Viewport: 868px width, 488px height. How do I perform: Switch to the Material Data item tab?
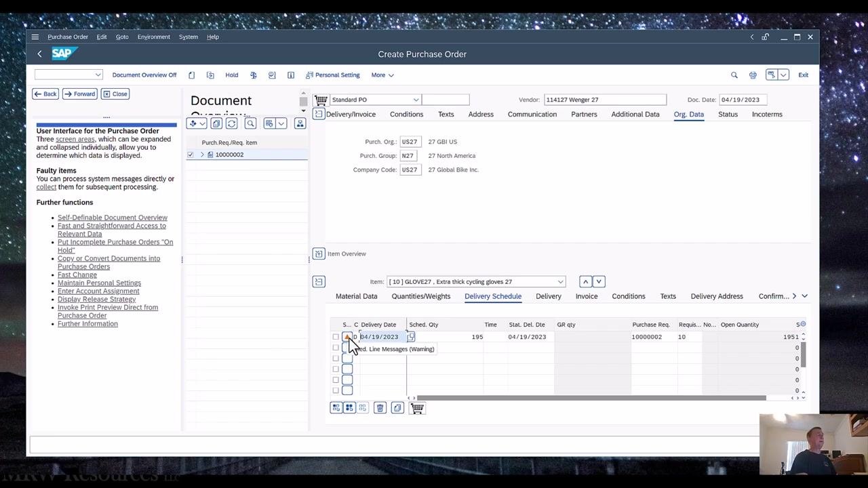click(356, 296)
